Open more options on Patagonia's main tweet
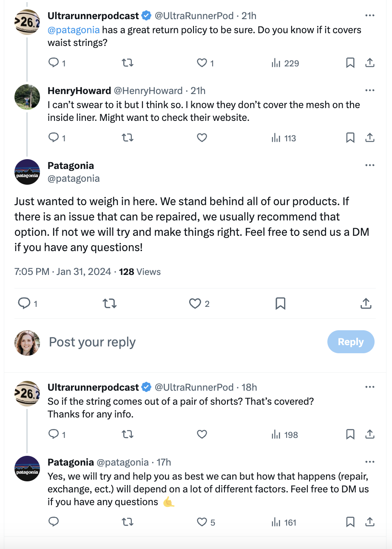 click(x=370, y=165)
